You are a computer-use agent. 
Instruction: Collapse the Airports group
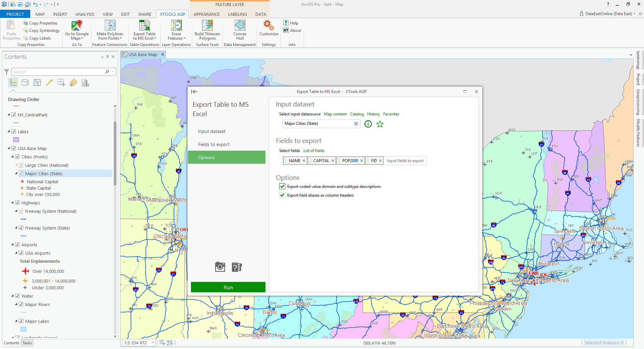pyautogui.click(x=12, y=245)
